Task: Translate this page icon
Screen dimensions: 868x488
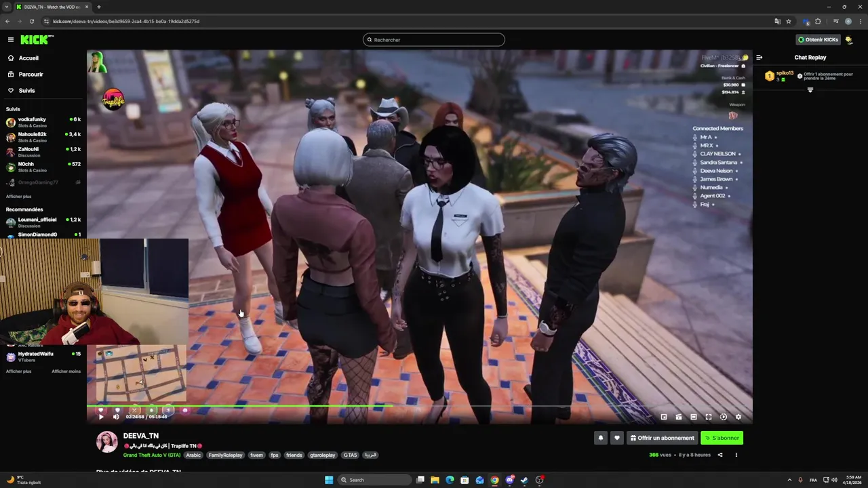Action: coord(778,21)
